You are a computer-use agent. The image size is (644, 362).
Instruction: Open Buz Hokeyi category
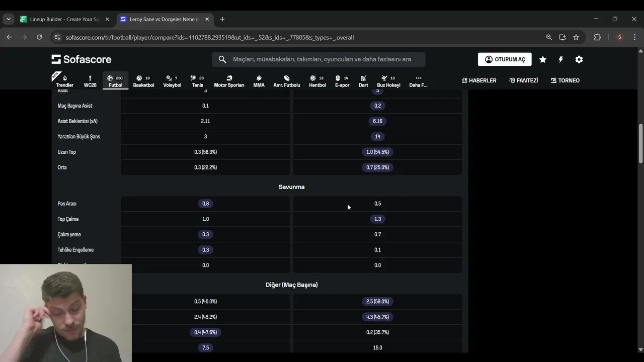388,80
